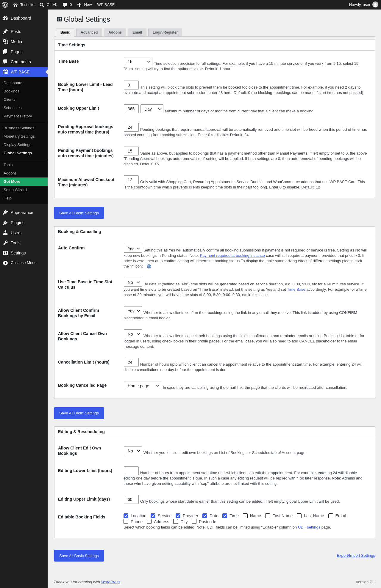Click the plus New icon in admin bar
The height and width of the screenshot is (588, 381).
(79, 5)
